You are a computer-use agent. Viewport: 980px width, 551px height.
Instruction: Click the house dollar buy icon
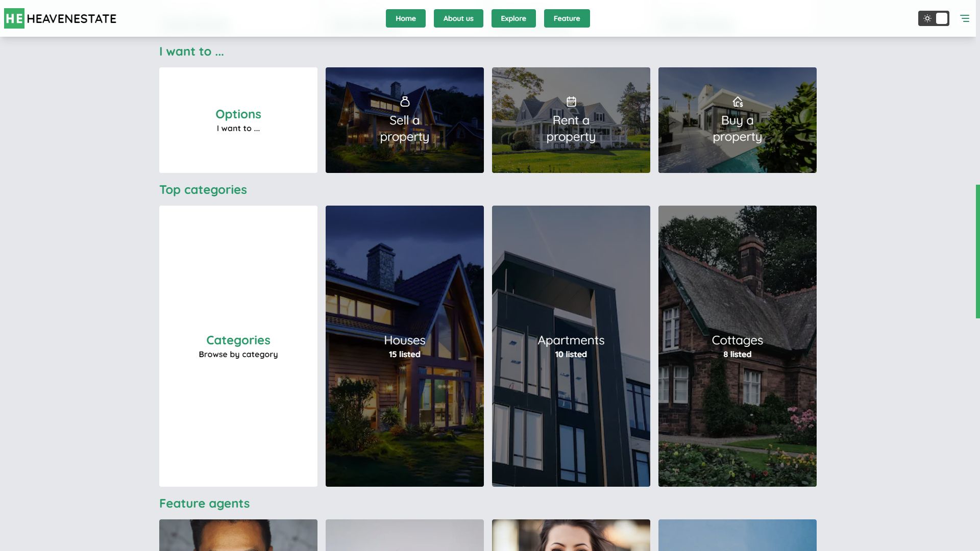738,102
